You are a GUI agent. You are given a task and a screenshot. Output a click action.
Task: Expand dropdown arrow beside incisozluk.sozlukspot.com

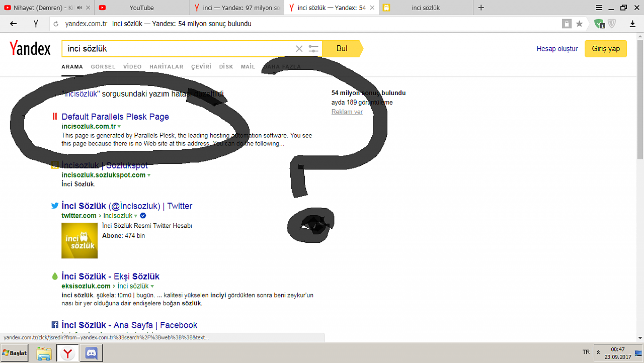pos(149,175)
